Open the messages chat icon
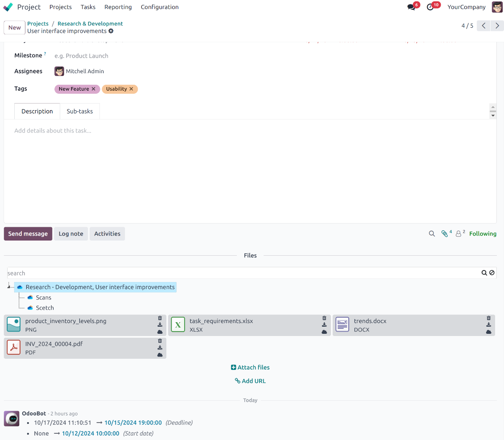 click(411, 7)
